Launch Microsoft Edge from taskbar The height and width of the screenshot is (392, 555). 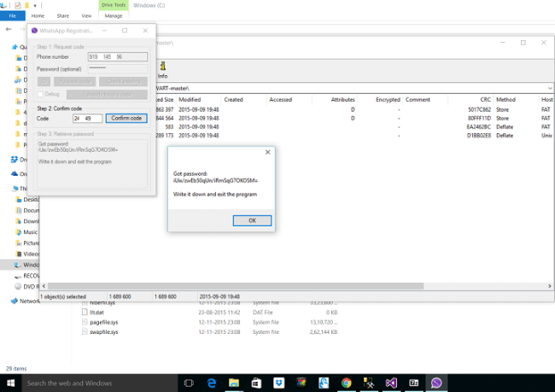click(211, 383)
